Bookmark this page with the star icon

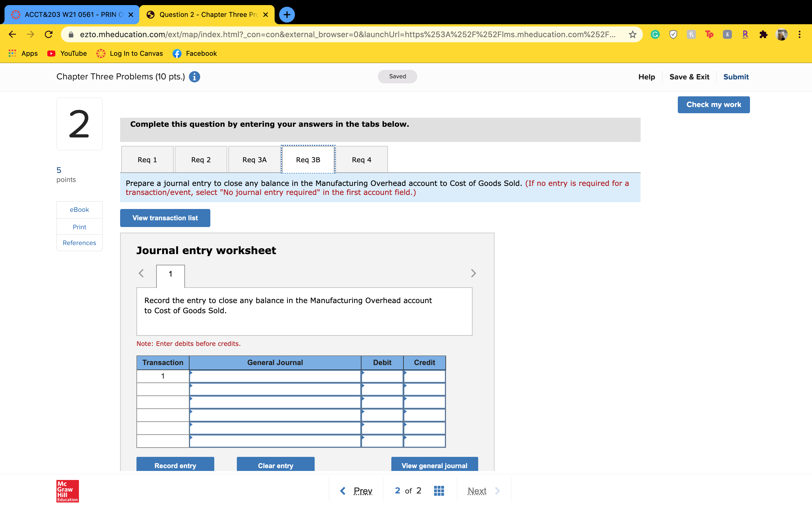[632, 34]
